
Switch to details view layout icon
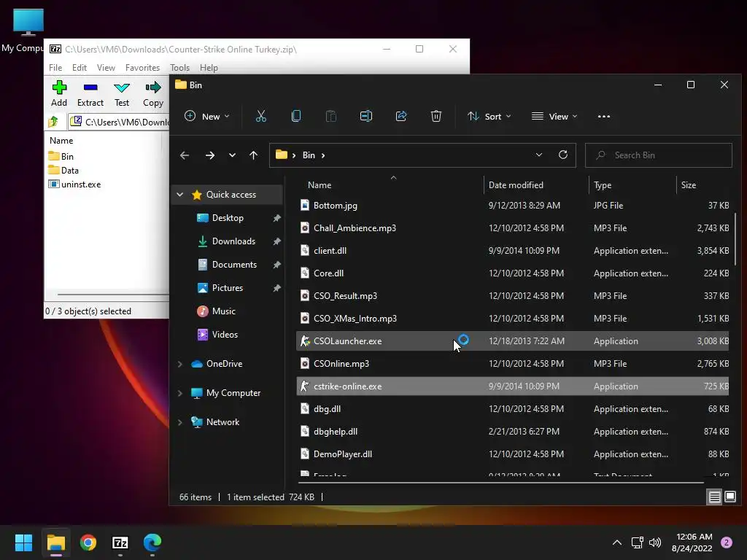point(715,497)
